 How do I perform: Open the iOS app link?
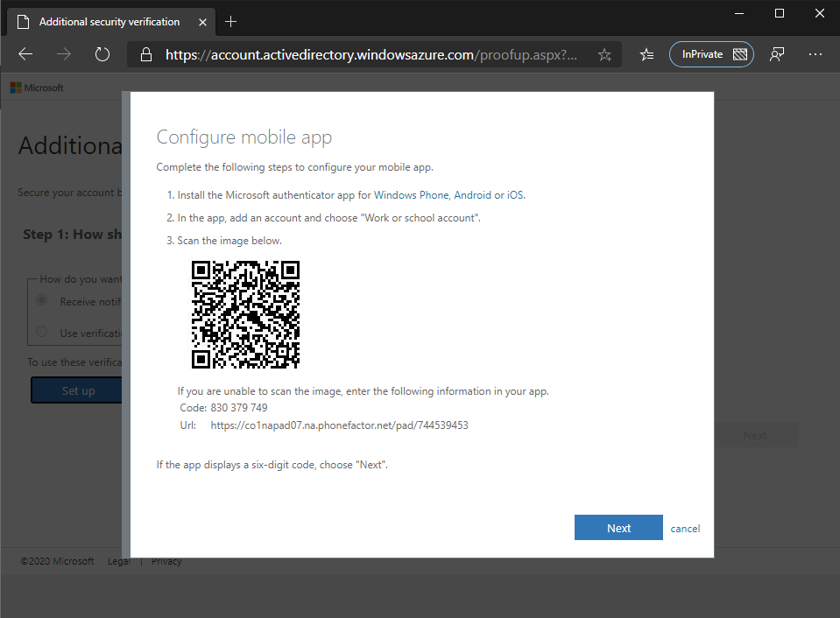[x=515, y=195]
